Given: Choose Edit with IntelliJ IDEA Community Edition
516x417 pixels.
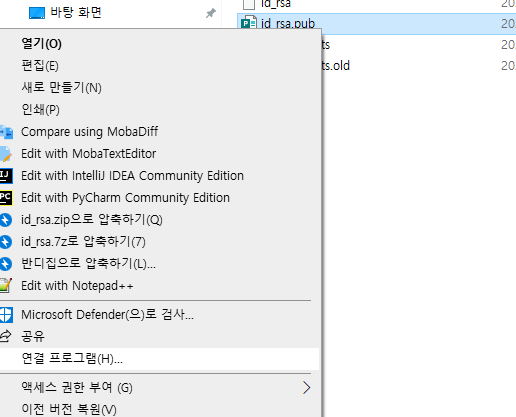Looking at the screenshot, I should (132, 176).
